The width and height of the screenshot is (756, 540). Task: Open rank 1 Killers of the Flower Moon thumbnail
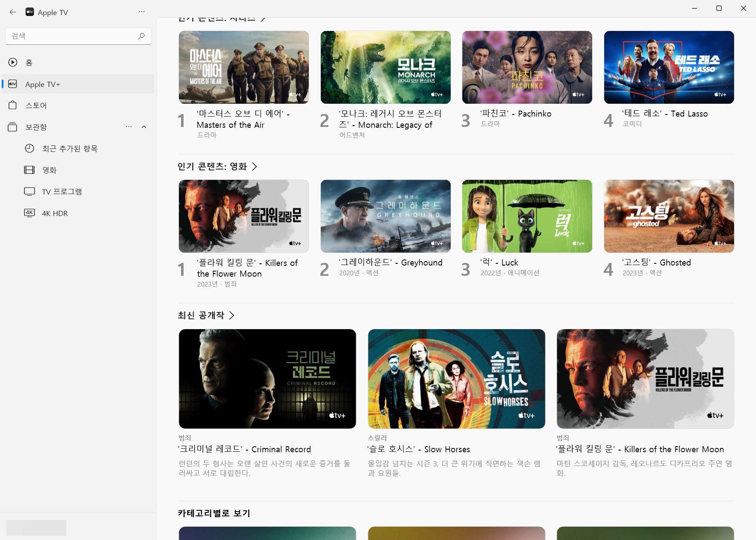(x=244, y=216)
